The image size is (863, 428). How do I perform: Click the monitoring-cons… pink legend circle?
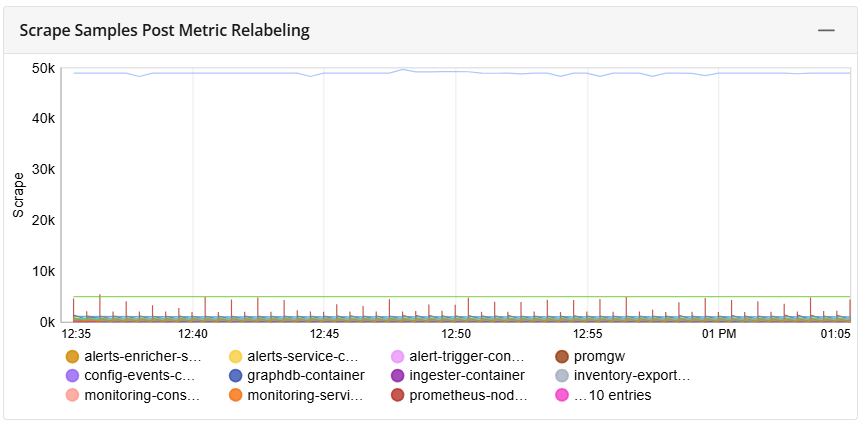72,395
